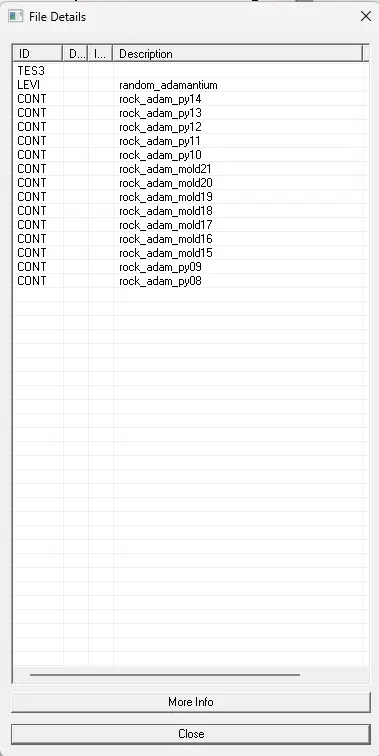
Task: Pick the rock_adam_mold19 entry
Action: [190, 197]
